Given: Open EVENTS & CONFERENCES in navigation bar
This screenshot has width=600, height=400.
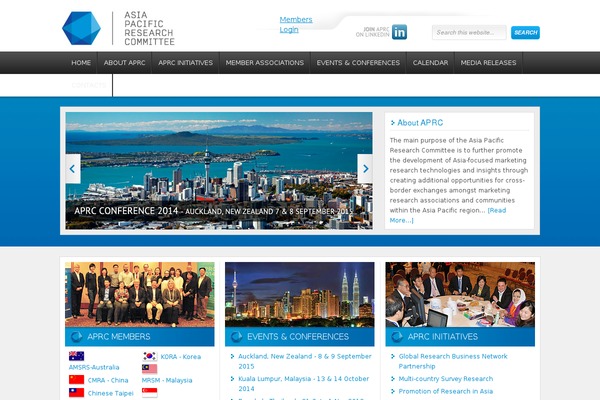Looking at the screenshot, I should pos(358,63).
